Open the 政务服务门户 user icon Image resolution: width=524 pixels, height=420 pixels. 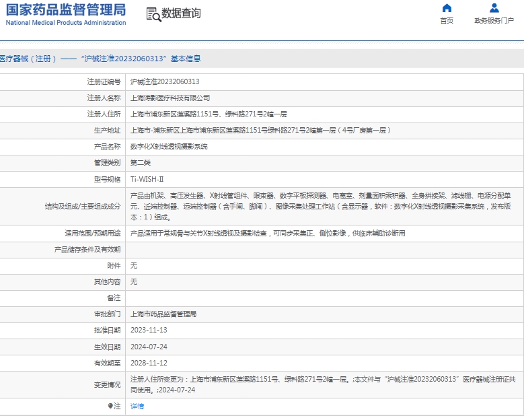(x=494, y=7)
